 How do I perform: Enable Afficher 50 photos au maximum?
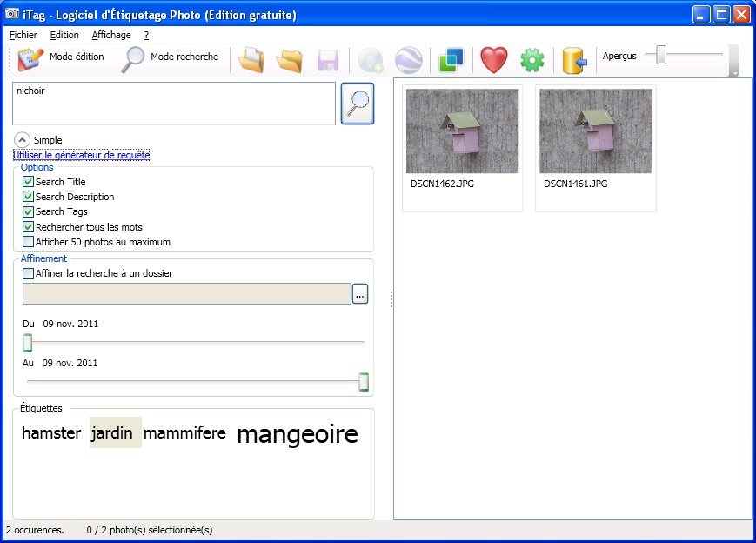click(29, 242)
